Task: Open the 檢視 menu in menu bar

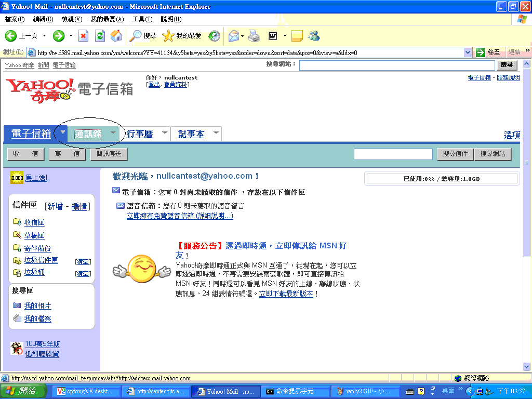Action: click(x=72, y=19)
